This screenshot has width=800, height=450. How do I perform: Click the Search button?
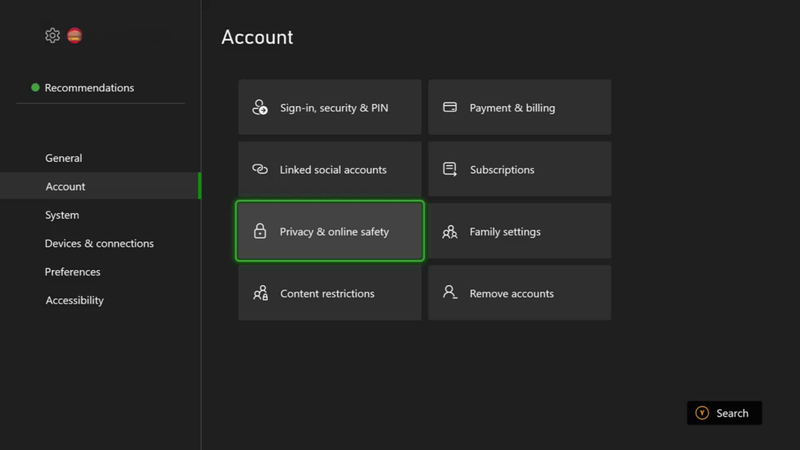pos(724,413)
